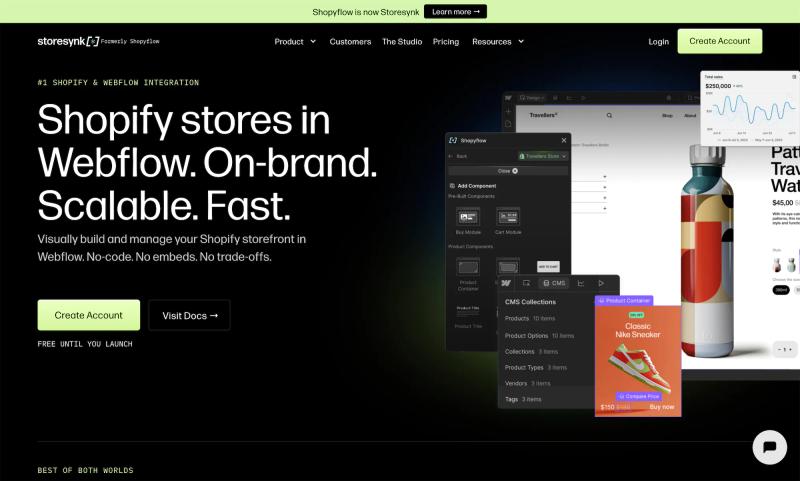Close the Shopyflow panel with X icon

[564, 140]
